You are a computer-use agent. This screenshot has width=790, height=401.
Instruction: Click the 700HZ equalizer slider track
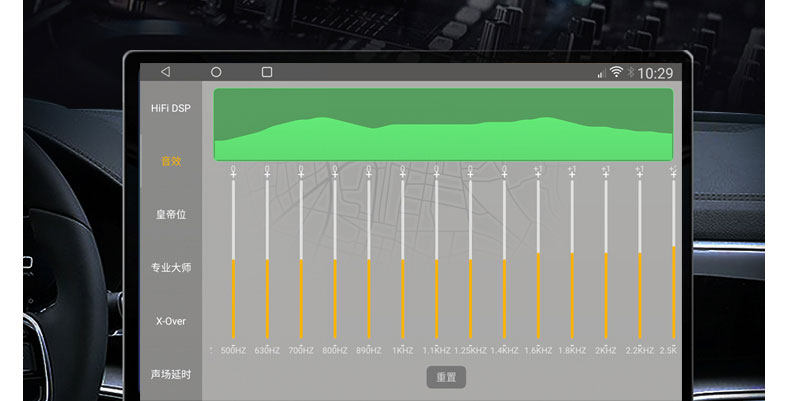click(301, 259)
